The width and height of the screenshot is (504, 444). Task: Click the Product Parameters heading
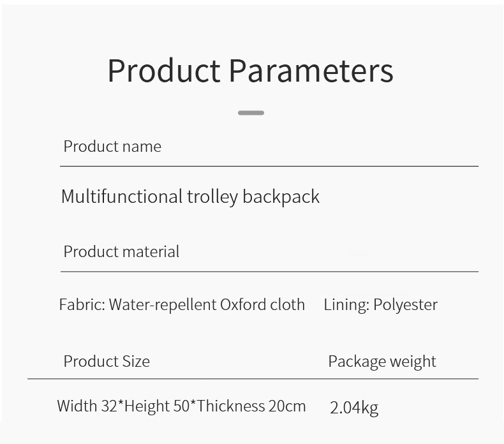point(250,70)
